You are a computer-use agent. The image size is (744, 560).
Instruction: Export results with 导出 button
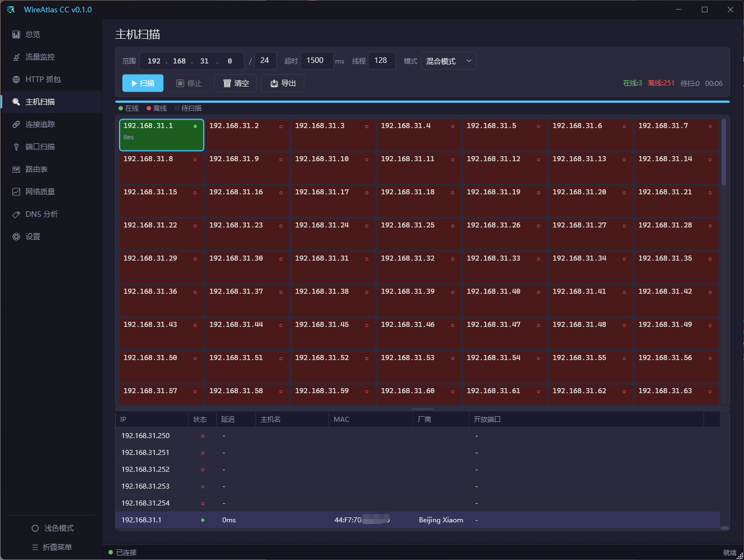click(282, 83)
